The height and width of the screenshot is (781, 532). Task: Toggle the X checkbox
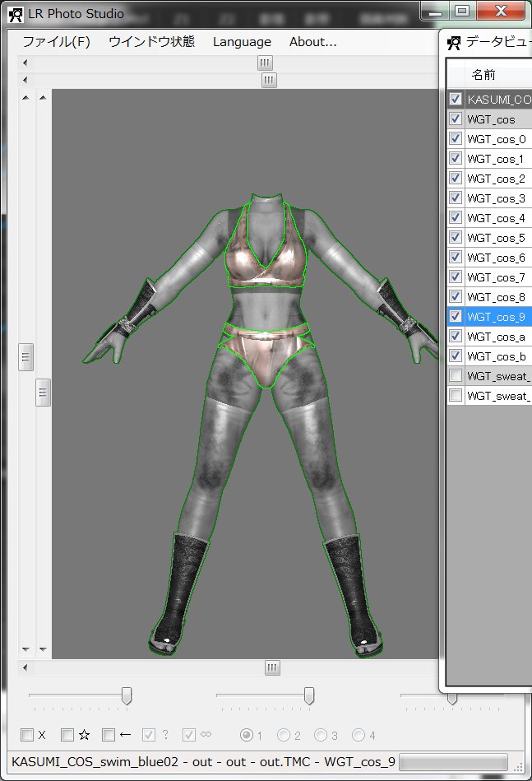point(27,735)
